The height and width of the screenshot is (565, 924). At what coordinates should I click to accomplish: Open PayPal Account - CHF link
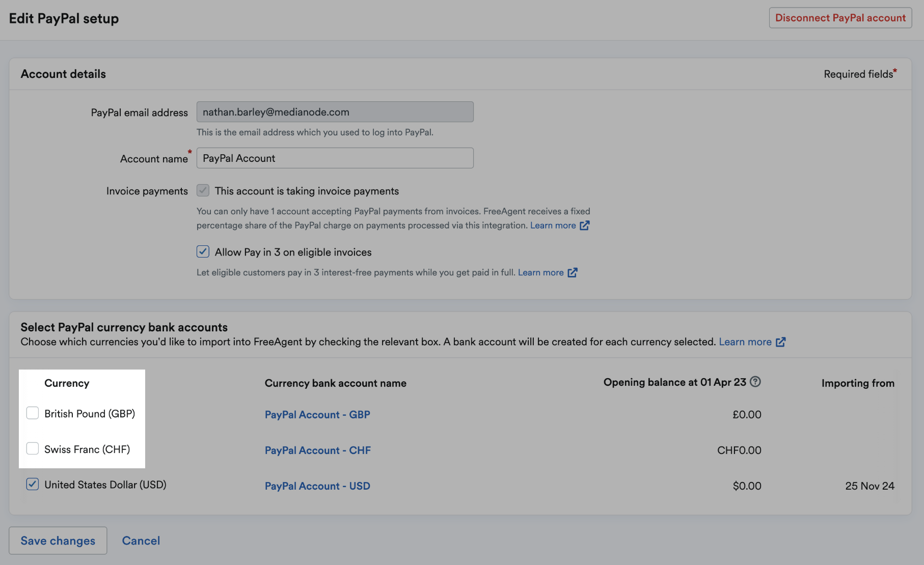pyautogui.click(x=317, y=450)
